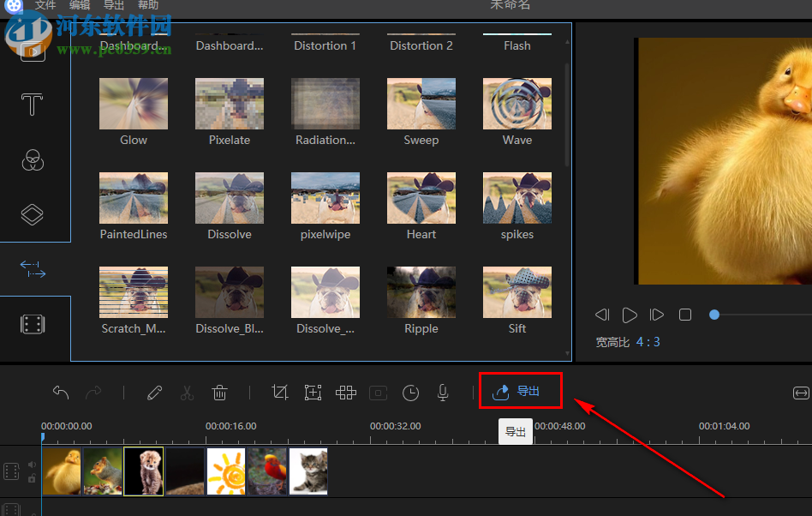Click the fit-timeline zoom icon

click(801, 393)
